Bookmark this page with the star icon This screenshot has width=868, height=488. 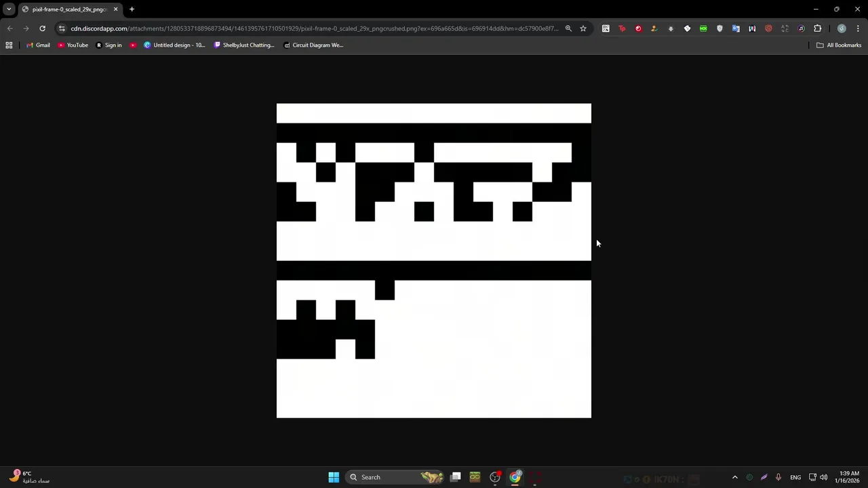(583, 28)
